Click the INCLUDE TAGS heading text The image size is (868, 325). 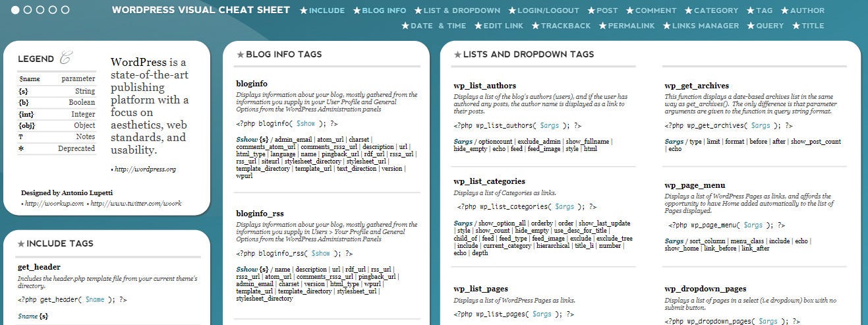(x=61, y=244)
